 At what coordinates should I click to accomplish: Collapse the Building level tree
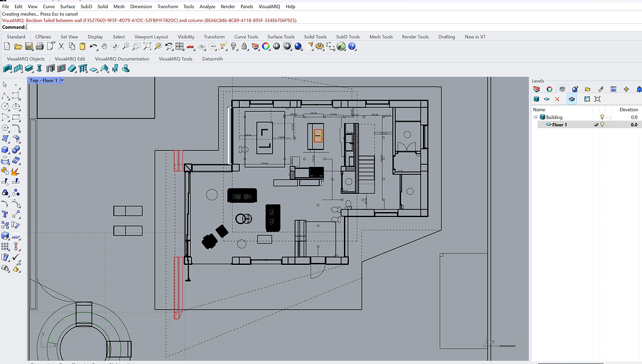535,117
